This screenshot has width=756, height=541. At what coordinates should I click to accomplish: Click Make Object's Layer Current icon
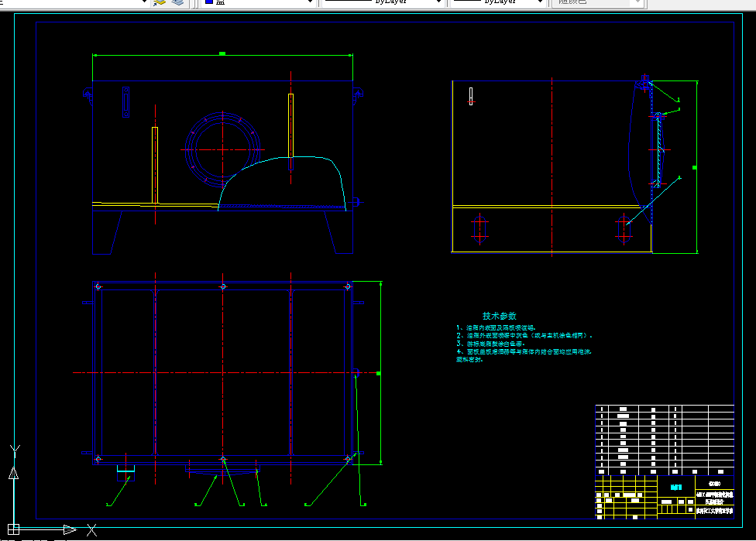pos(160,2)
